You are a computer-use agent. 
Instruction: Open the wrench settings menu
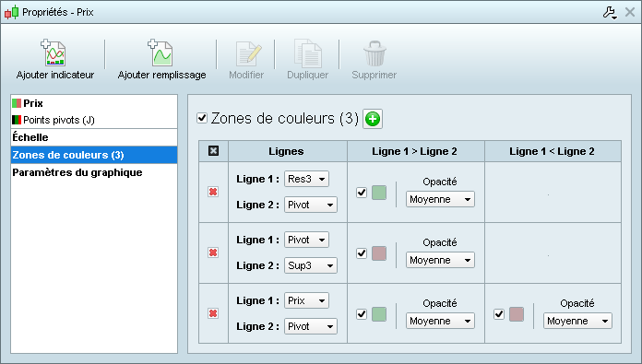coord(610,13)
